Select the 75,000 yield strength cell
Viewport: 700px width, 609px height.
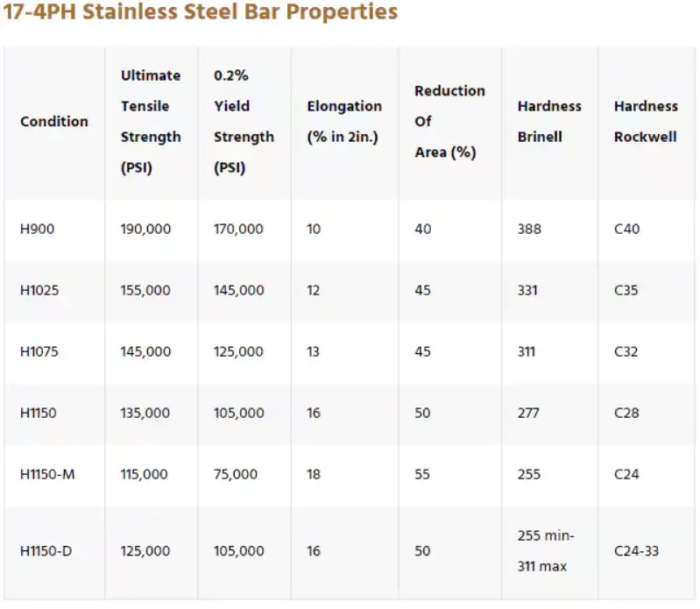(236, 474)
